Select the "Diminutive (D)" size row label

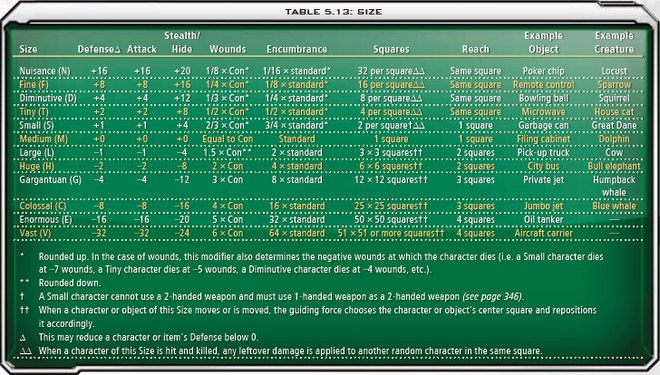pyautogui.click(x=48, y=98)
